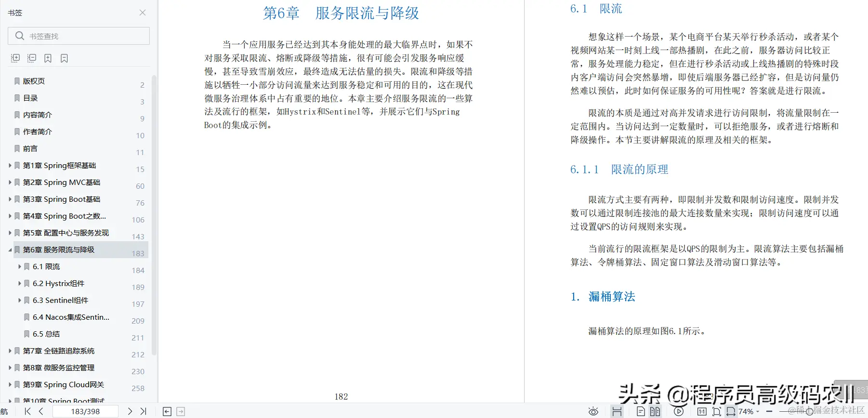This screenshot has height=418, width=868.
Task: Expand 第2章 Spring MVC基础 bookmark
Action: point(10,182)
